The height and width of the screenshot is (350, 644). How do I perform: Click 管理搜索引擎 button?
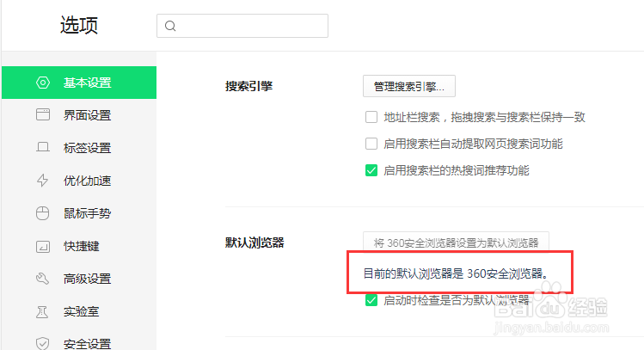coord(409,86)
